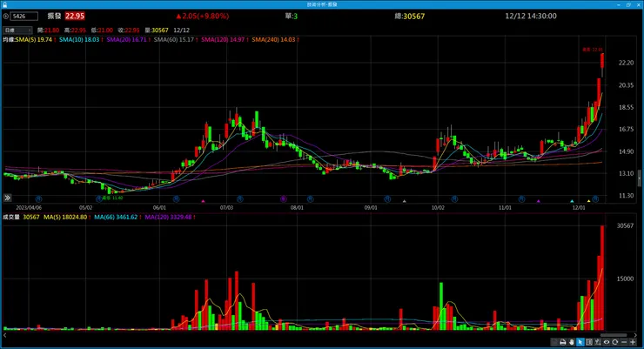
Task: Click the 均線 moving average label
Action: (9, 39)
